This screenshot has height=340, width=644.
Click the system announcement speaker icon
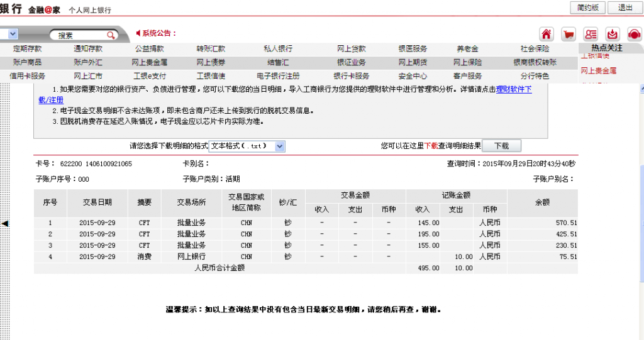(x=138, y=33)
